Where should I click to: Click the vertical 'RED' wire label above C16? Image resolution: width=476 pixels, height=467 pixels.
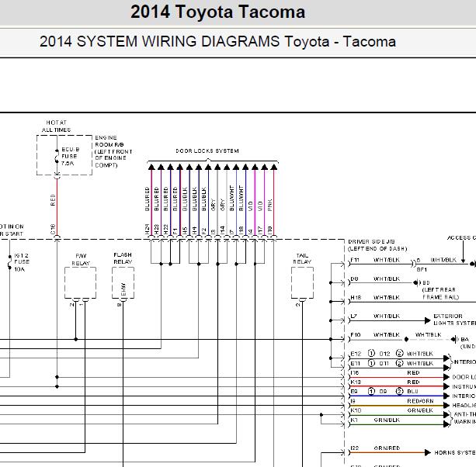53,200
